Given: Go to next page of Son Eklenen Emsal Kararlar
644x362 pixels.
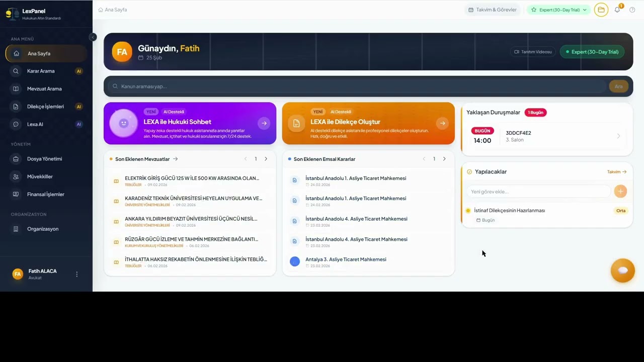Looking at the screenshot, I should pyautogui.click(x=444, y=159).
